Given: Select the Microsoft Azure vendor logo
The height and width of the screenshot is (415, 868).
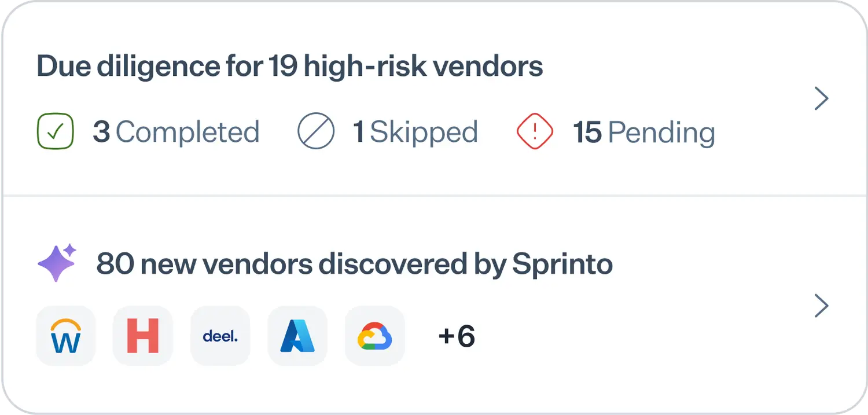Looking at the screenshot, I should (x=297, y=336).
